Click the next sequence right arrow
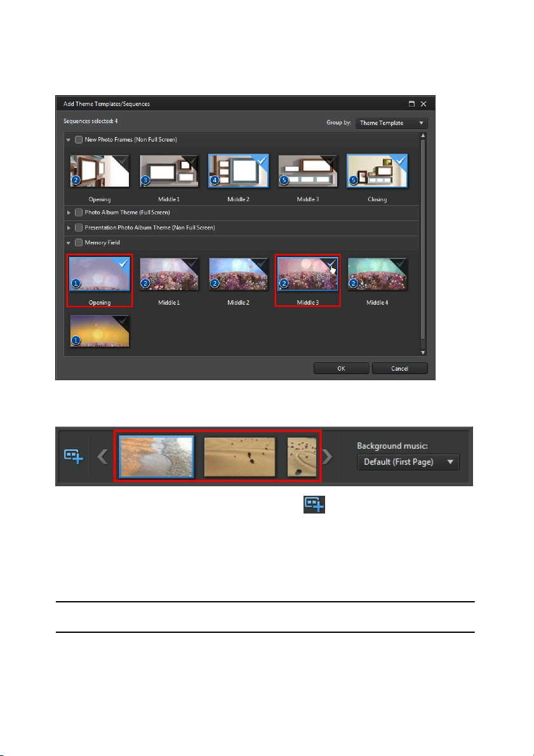 [328, 456]
